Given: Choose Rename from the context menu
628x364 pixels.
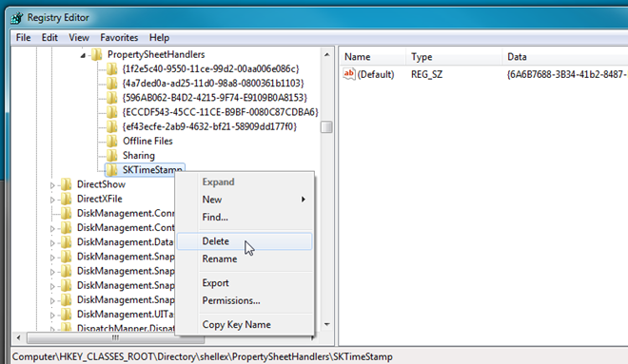Looking at the screenshot, I should [245, 259].
